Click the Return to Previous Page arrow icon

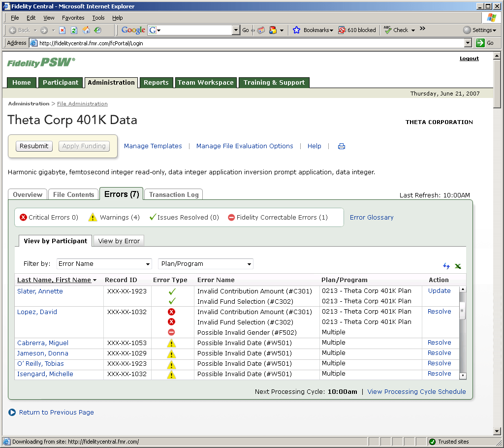tap(12, 412)
